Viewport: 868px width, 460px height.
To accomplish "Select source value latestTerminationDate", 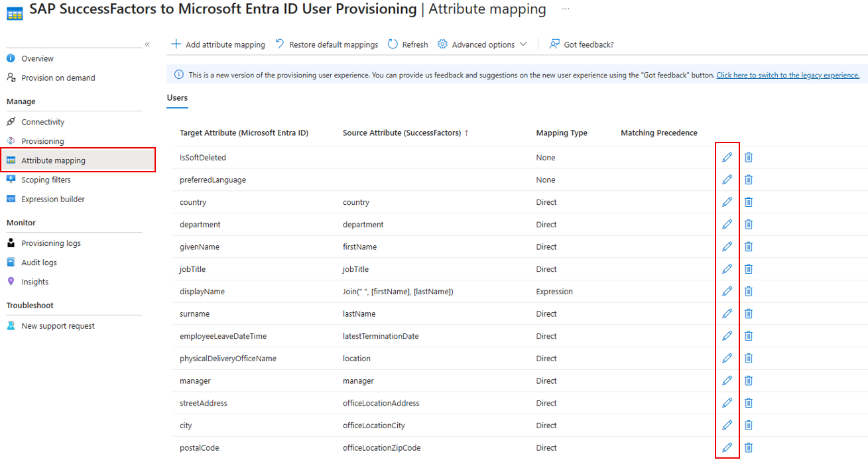I will click(x=381, y=336).
